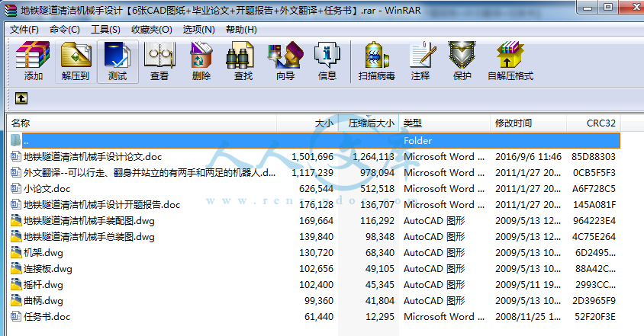
Task: Sort by the 压缩后大小 column header
Action: point(368,123)
